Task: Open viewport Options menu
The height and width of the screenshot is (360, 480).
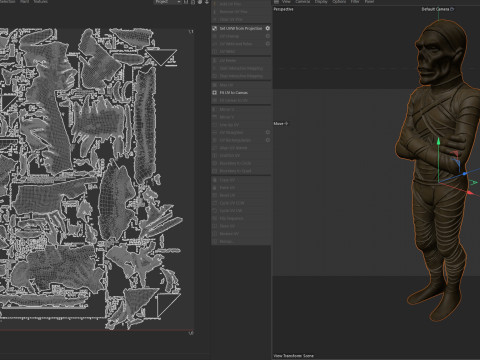Action: point(339,2)
